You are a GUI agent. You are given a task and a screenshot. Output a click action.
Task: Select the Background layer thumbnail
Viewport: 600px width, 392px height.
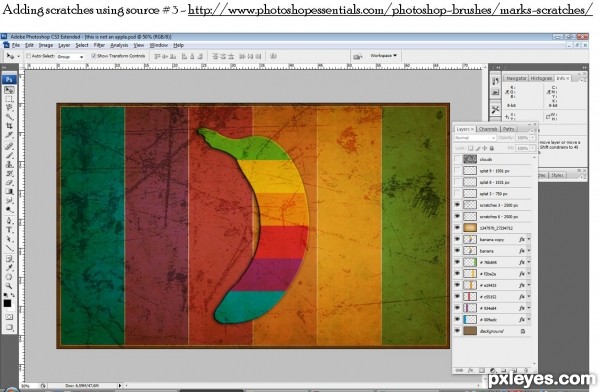470,331
